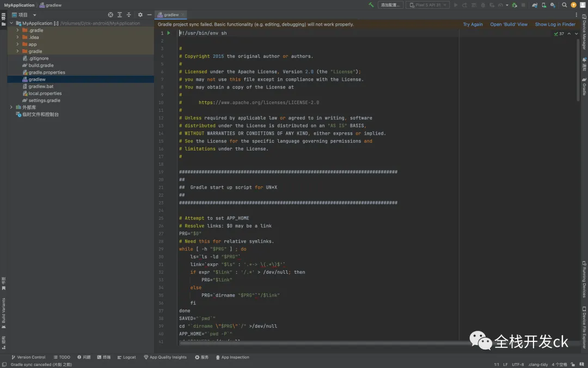Image resolution: width=588 pixels, height=368 pixels.
Task: Expand the .idea folder
Action: tap(17, 37)
